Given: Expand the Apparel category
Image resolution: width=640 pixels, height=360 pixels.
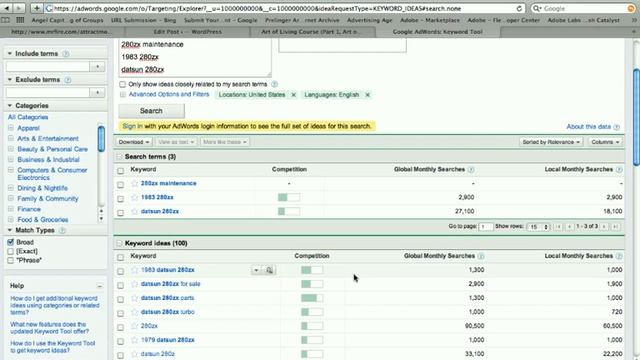Looking at the screenshot, I should (11, 128).
